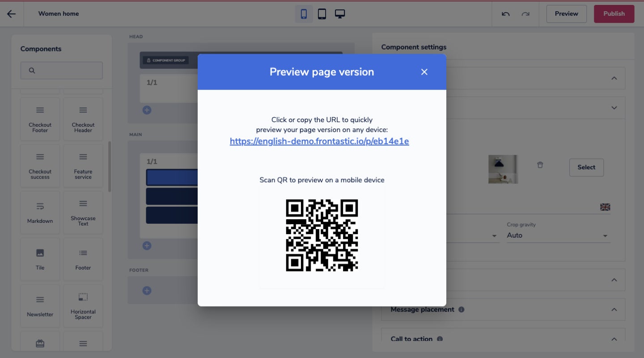
Task: Click the Women home page title
Action: pos(59,14)
